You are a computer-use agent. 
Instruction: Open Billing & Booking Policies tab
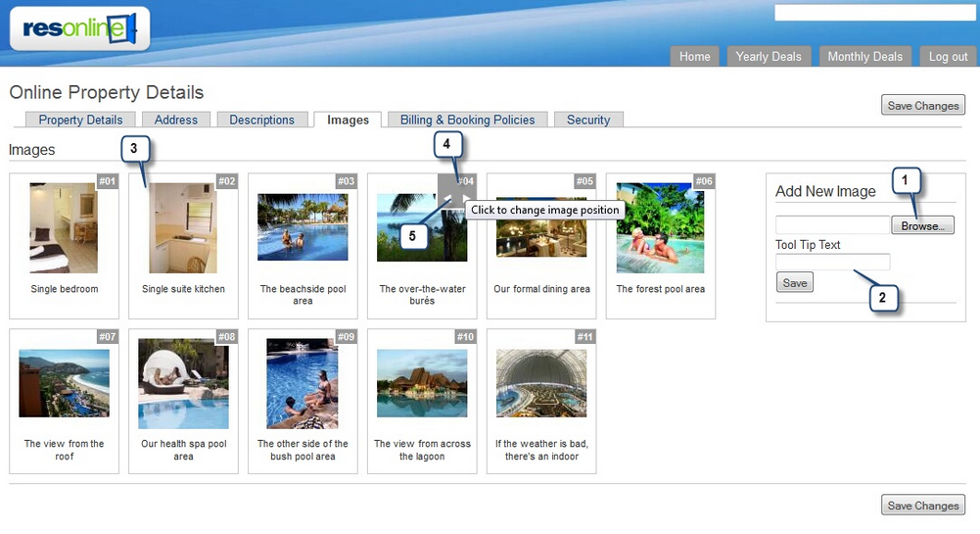(x=468, y=120)
